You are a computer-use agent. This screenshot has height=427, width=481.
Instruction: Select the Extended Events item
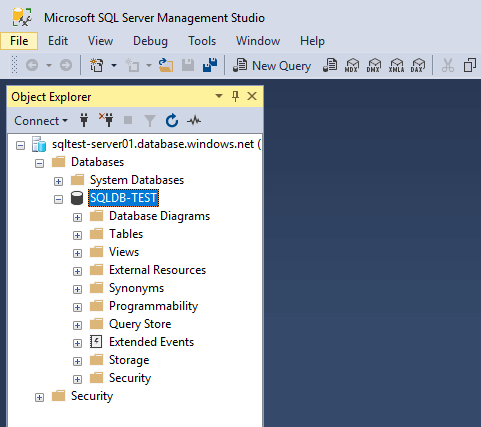tap(151, 342)
